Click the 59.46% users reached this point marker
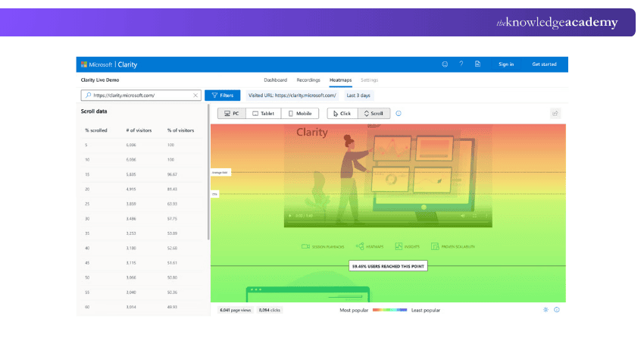Viewport: 644px width, 341px height. (388, 266)
